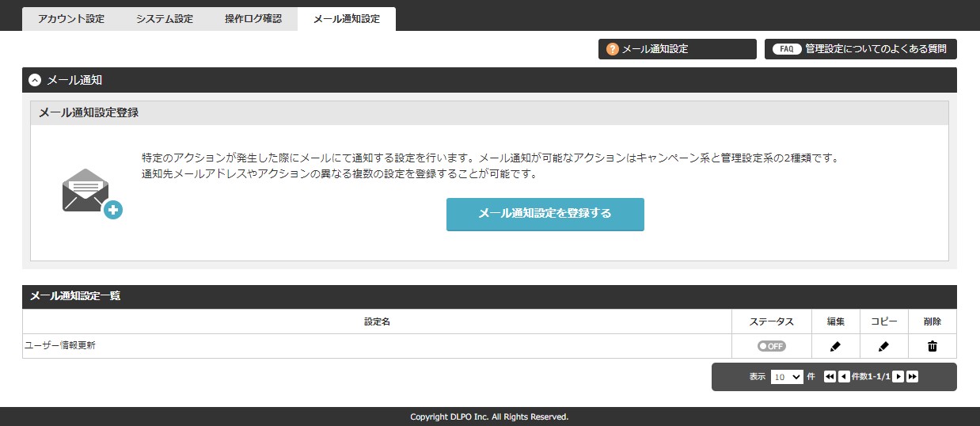Open the メール通知設定 help button
The height and width of the screenshot is (426, 980).
(678, 49)
